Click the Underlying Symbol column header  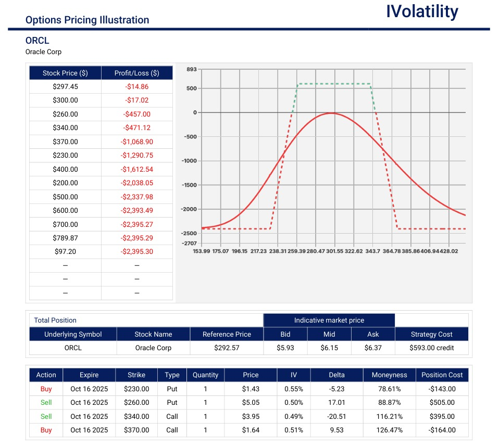[x=73, y=335]
